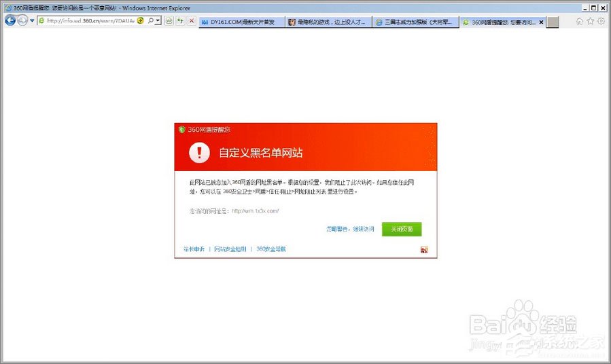Click into the address bar URL field
This screenshot has height=364, width=611.
tap(88, 21)
